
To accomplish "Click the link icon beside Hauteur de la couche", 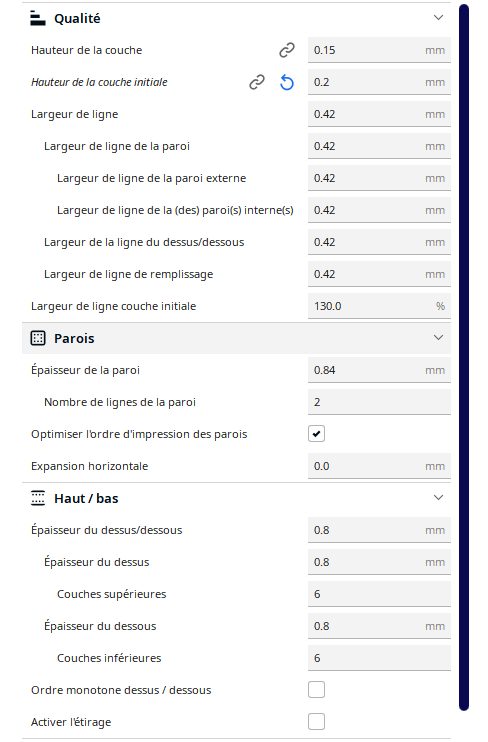I will tap(287, 50).
